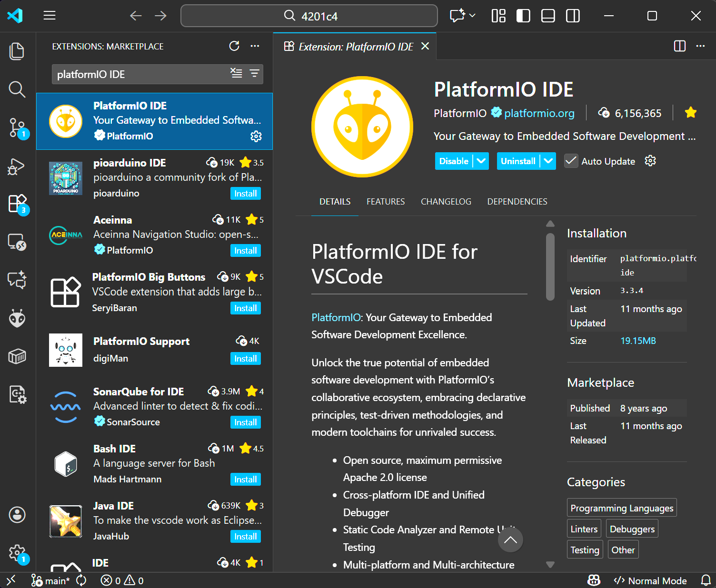
Task: Switch to the DETAILS tab
Action: click(335, 202)
